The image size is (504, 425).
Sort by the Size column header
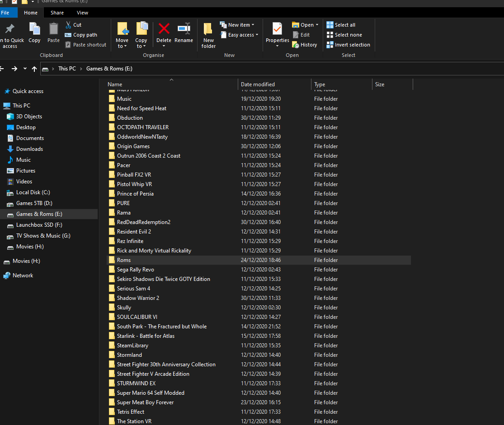(392, 84)
